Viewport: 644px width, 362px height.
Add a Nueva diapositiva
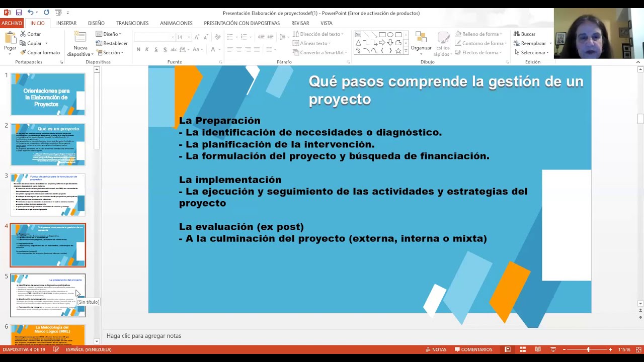pos(80,44)
